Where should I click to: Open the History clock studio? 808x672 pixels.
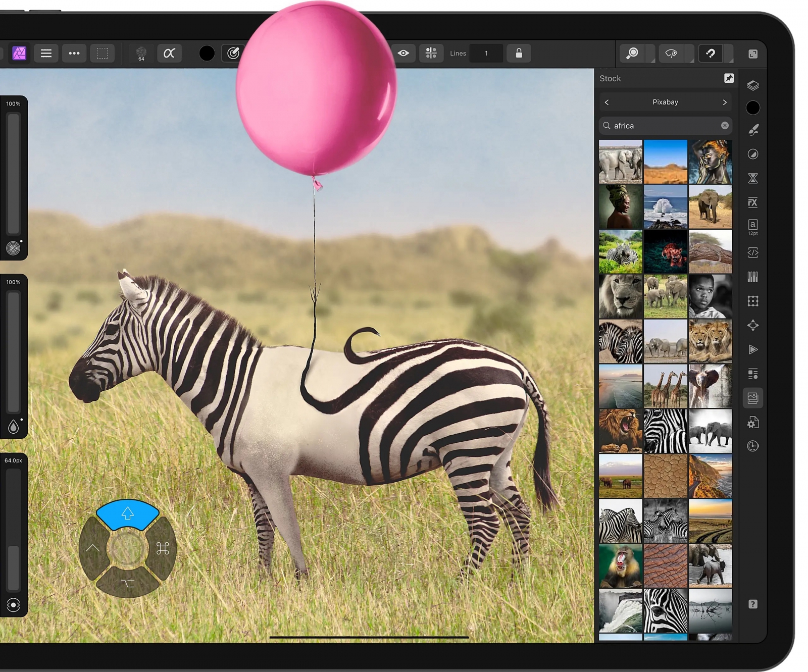[753, 446]
